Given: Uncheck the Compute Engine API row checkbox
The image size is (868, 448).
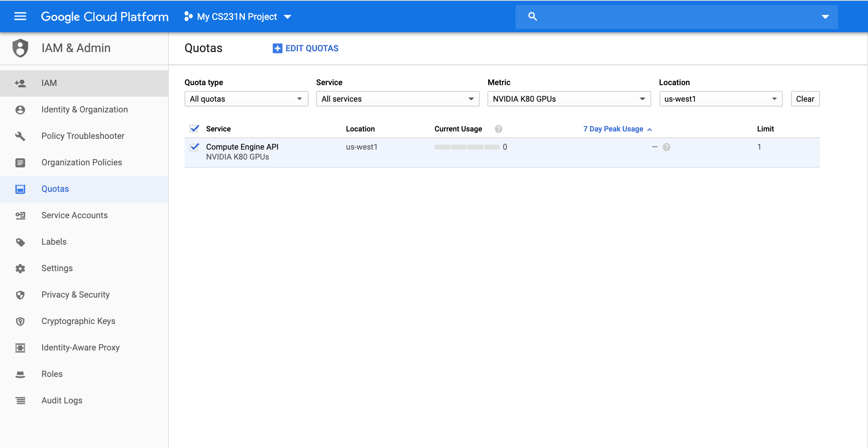Looking at the screenshot, I should click(194, 147).
